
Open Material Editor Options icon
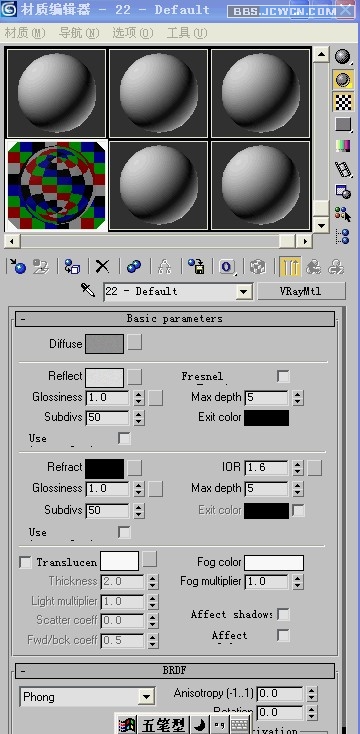click(343, 191)
